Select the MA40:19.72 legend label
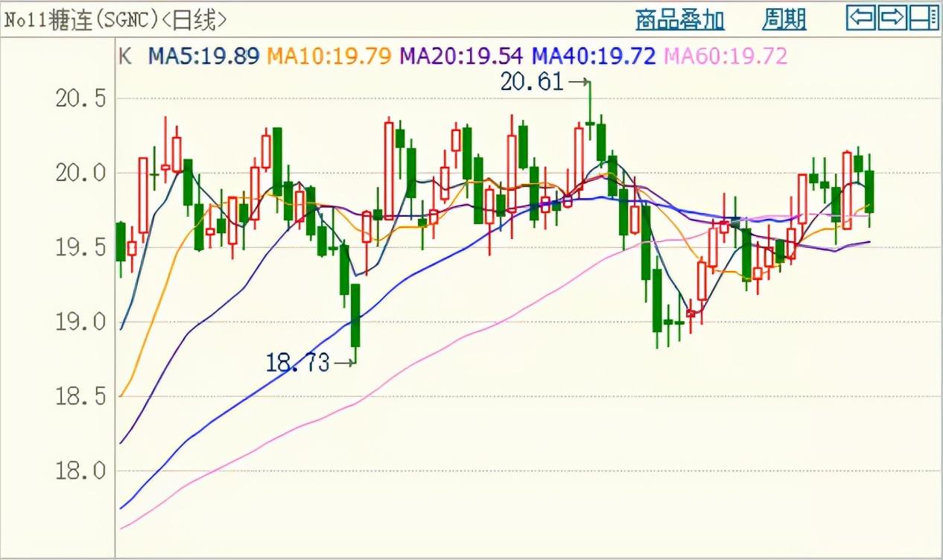The width and height of the screenshot is (943, 560). 594,56
